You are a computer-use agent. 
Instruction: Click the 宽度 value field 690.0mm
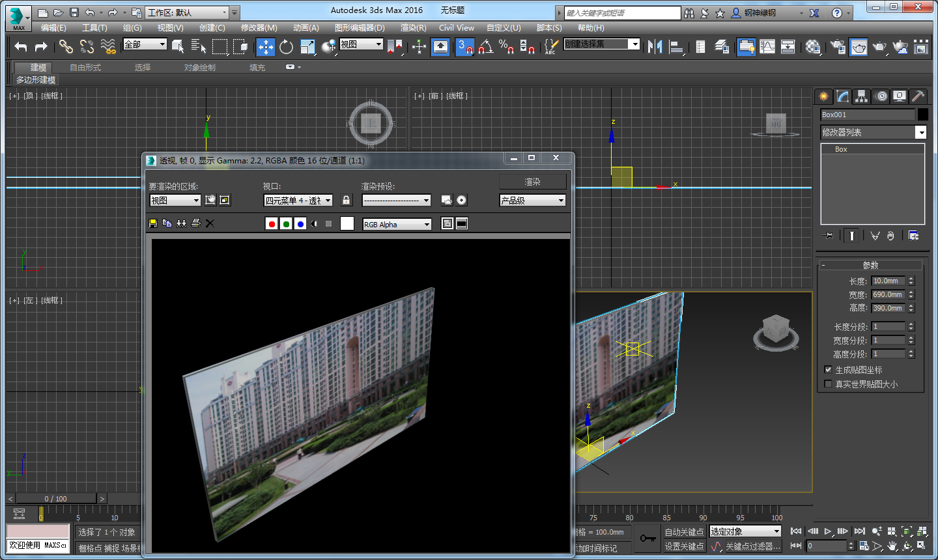click(x=888, y=294)
